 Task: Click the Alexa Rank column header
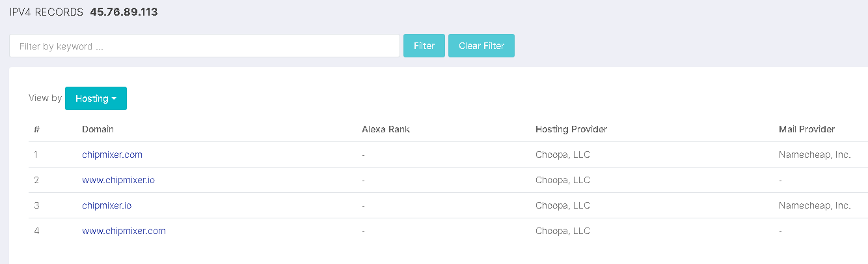pyautogui.click(x=386, y=129)
